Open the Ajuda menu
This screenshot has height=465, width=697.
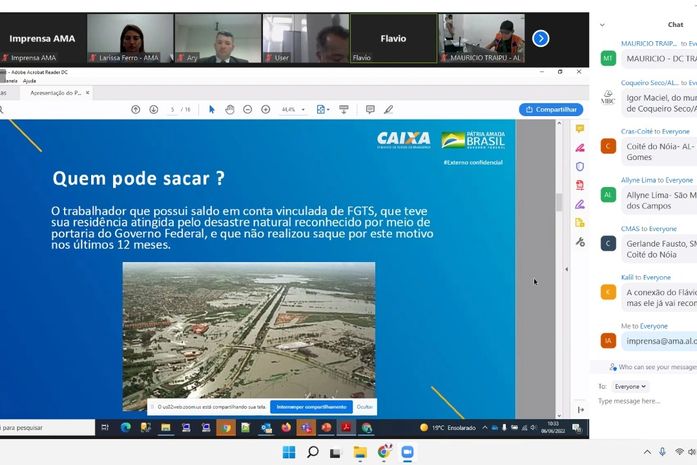(29, 81)
